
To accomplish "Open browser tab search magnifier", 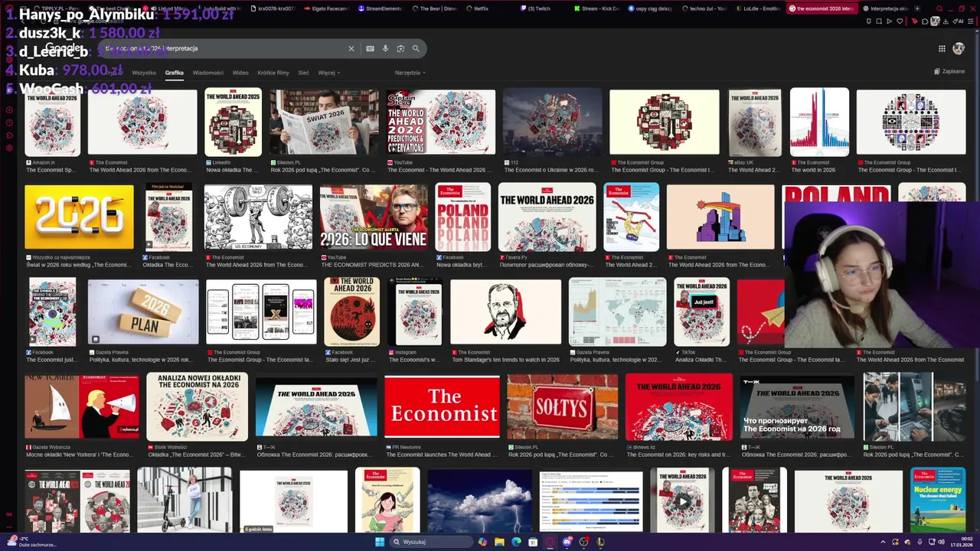I will click(939, 8).
